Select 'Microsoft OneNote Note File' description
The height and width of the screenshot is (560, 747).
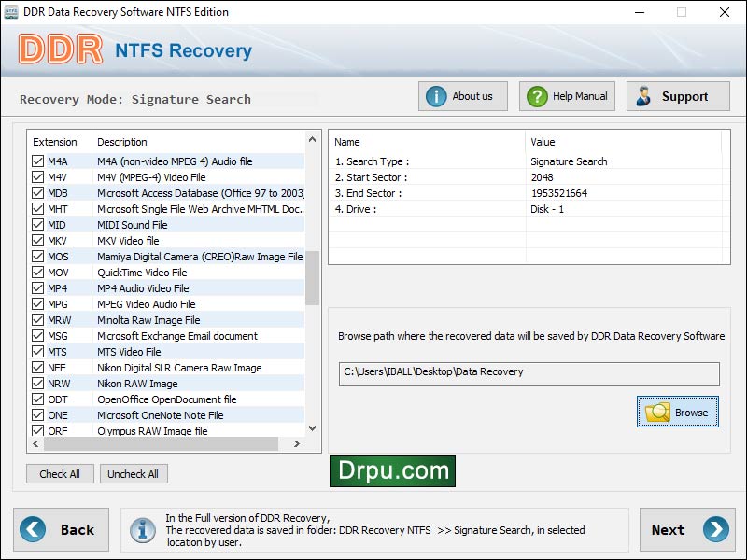[x=160, y=415]
